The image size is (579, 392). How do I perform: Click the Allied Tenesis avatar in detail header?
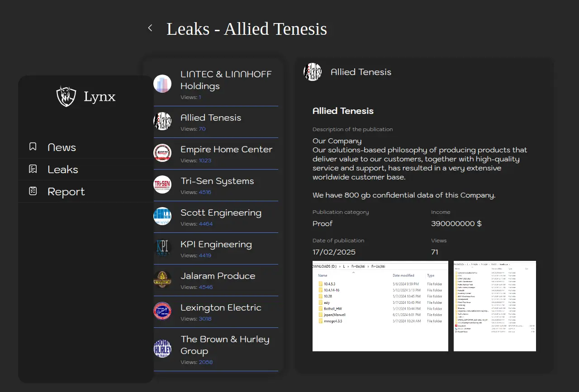313,72
